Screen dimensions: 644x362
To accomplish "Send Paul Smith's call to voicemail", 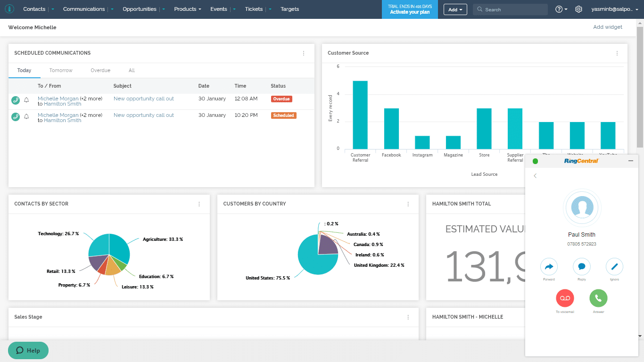I will (565, 298).
